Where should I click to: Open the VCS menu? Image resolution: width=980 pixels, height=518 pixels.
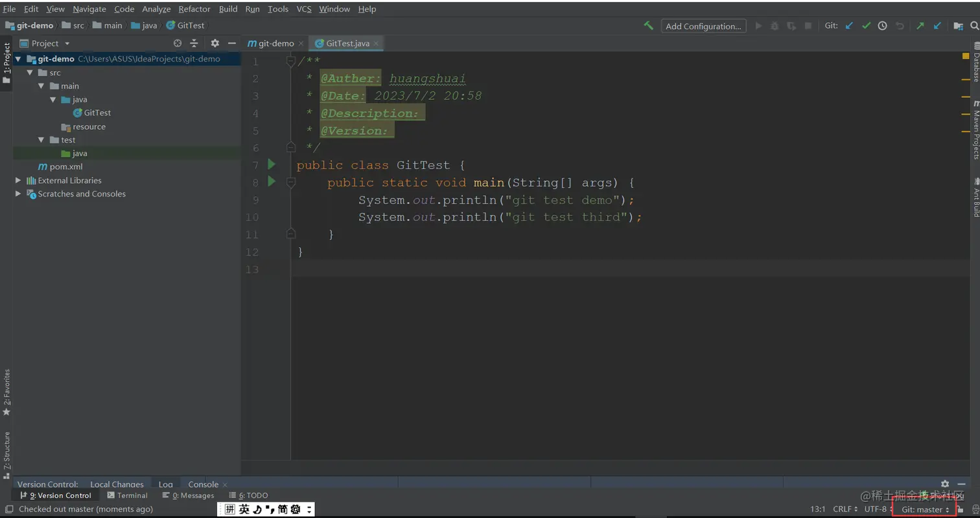(x=304, y=9)
